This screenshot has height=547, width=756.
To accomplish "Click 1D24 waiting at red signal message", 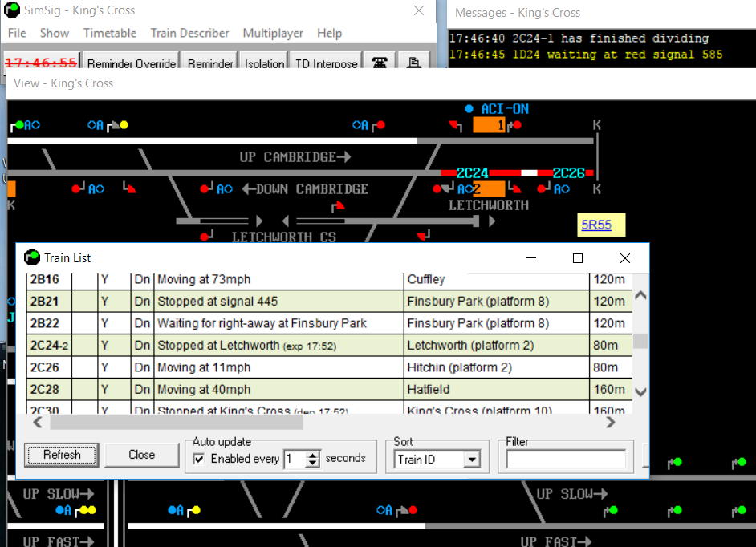I will [586, 55].
